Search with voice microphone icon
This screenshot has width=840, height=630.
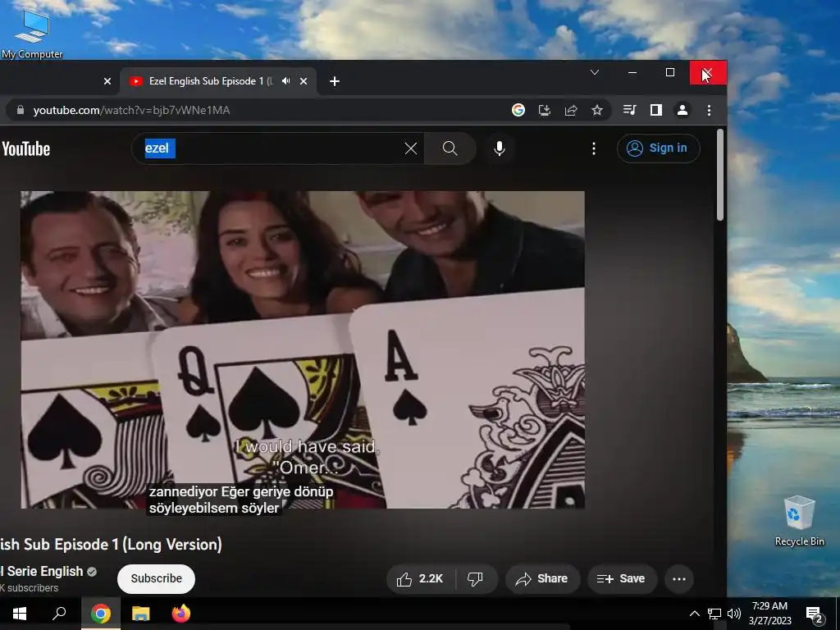point(500,148)
